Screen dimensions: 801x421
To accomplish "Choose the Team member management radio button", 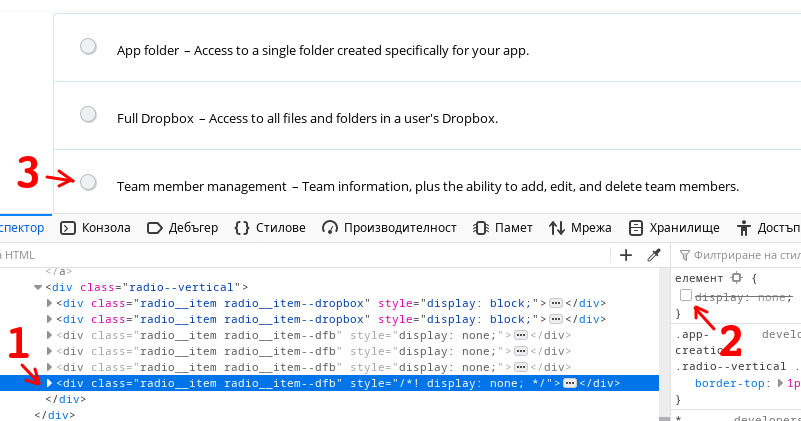I will pyautogui.click(x=88, y=182).
